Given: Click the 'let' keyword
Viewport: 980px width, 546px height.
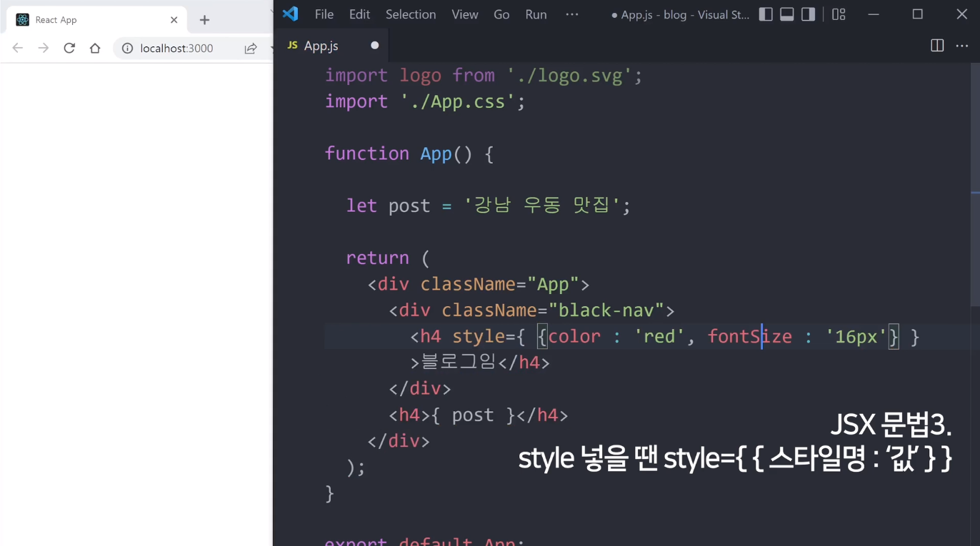Looking at the screenshot, I should (361, 206).
